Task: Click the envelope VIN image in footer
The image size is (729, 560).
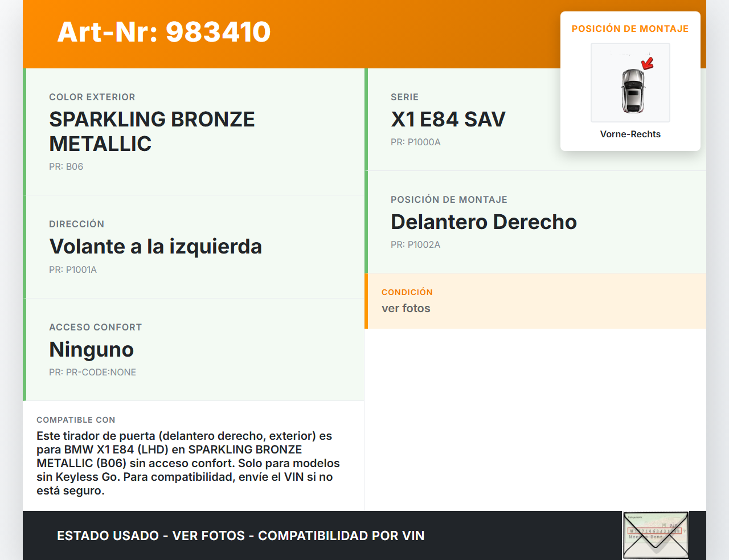Action: click(x=656, y=536)
